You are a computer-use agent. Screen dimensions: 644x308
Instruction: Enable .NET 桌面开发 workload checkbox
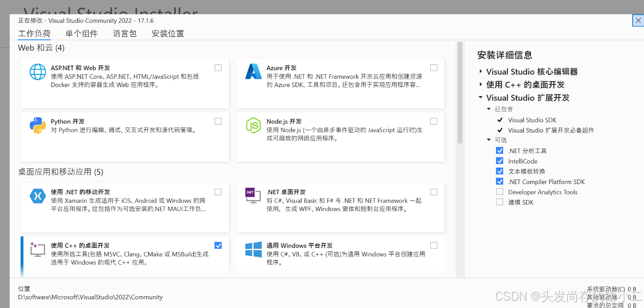pos(434,192)
